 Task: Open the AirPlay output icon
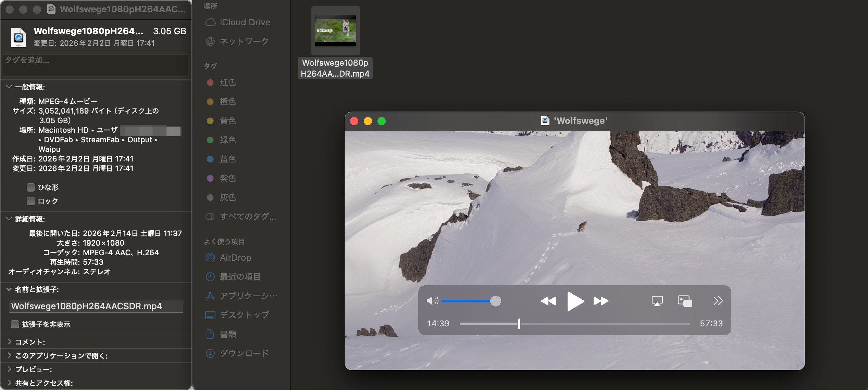[x=657, y=301]
